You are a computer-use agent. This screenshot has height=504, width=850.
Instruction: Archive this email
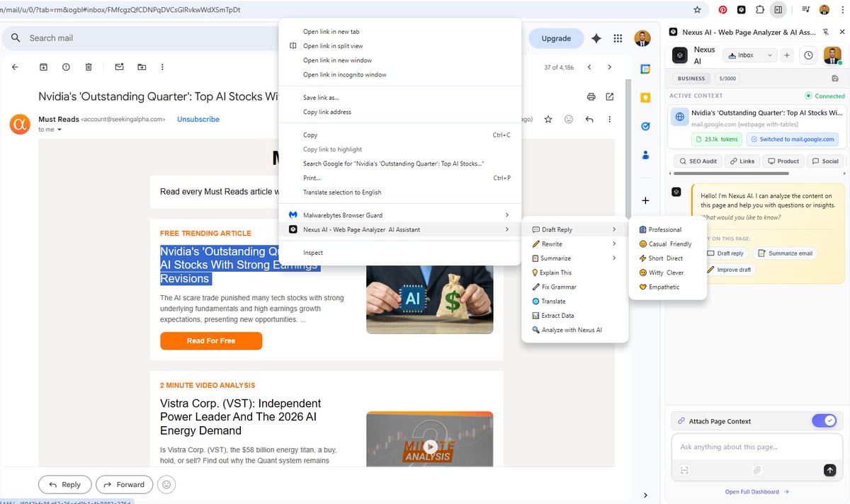point(43,67)
